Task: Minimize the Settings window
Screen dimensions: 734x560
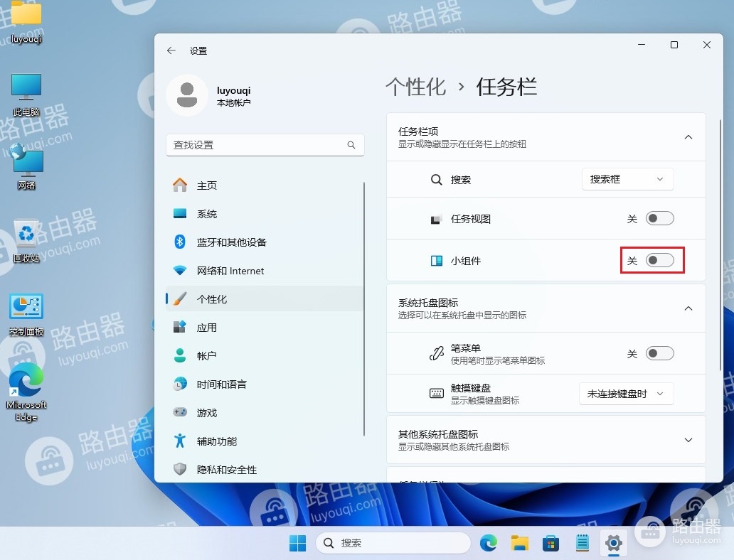Action: tap(642, 45)
